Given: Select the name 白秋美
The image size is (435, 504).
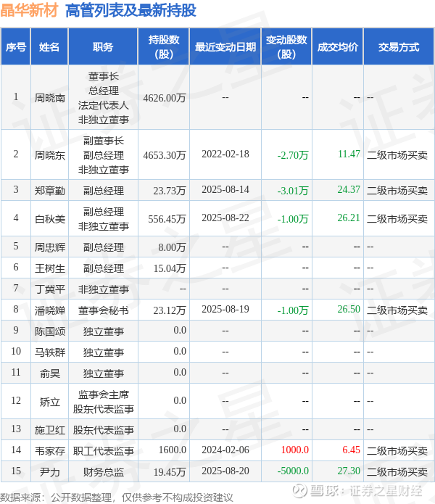Looking at the screenshot, I should (50, 219).
